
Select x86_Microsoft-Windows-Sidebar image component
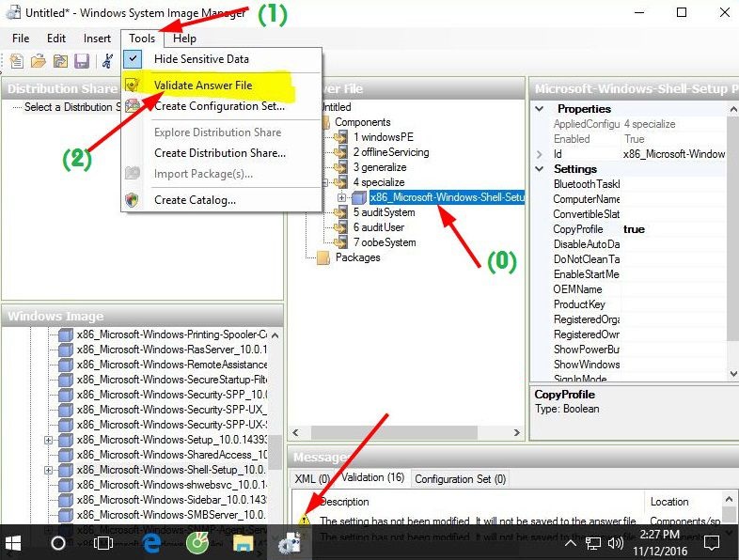tap(171, 500)
